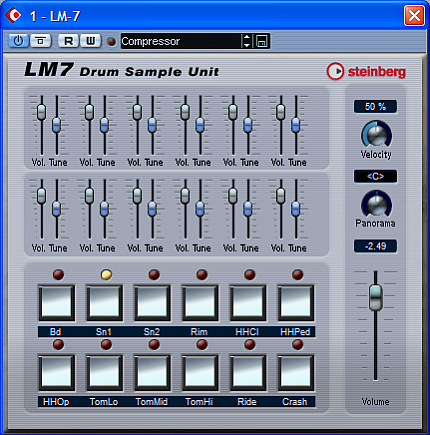The width and height of the screenshot is (430, 435).
Task: Trigger the TomHi drum pad
Action: (x=200, y=373)
